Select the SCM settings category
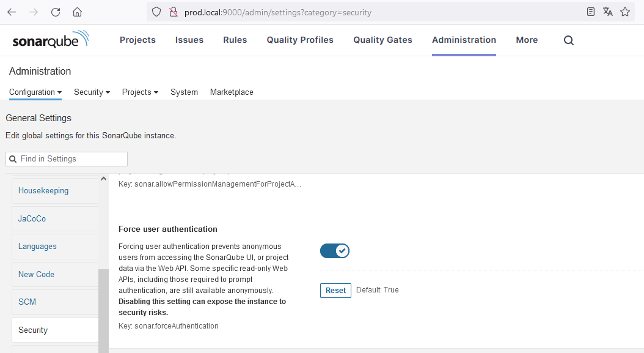 tap(55, 302)
